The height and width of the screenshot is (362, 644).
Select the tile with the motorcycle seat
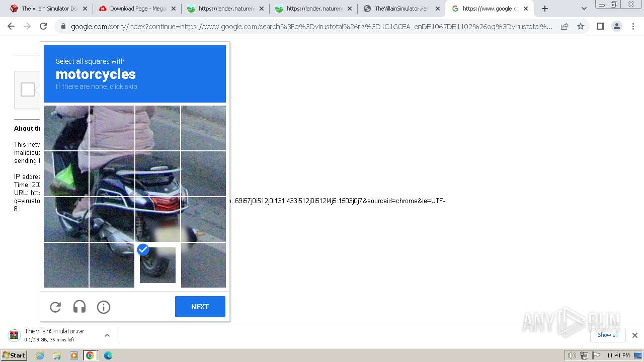157,173
